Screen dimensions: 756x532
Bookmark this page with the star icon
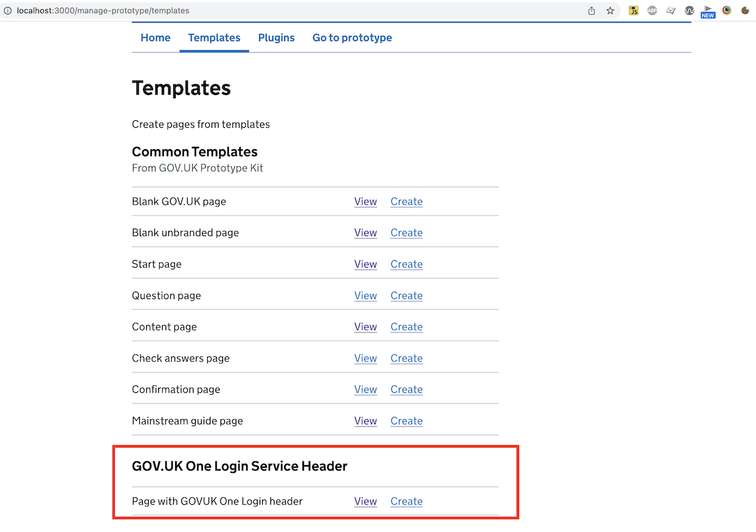(610, 11)
